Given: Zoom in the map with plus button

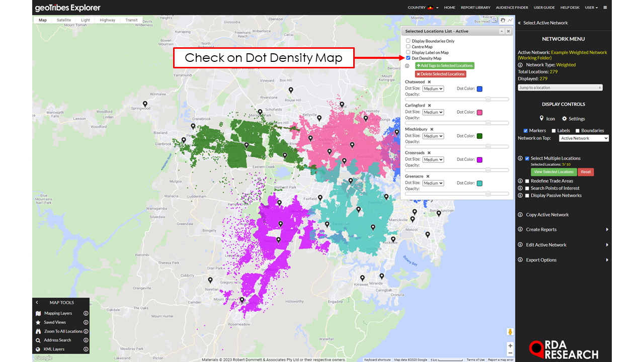Looking at the screenshot, I should [x=510, y=346].
